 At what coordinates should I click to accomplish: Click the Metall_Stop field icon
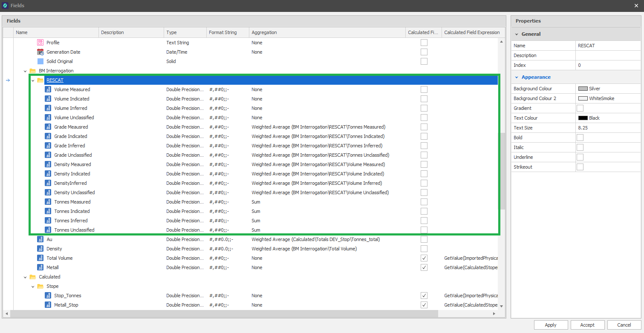click(x=48, y=305)
